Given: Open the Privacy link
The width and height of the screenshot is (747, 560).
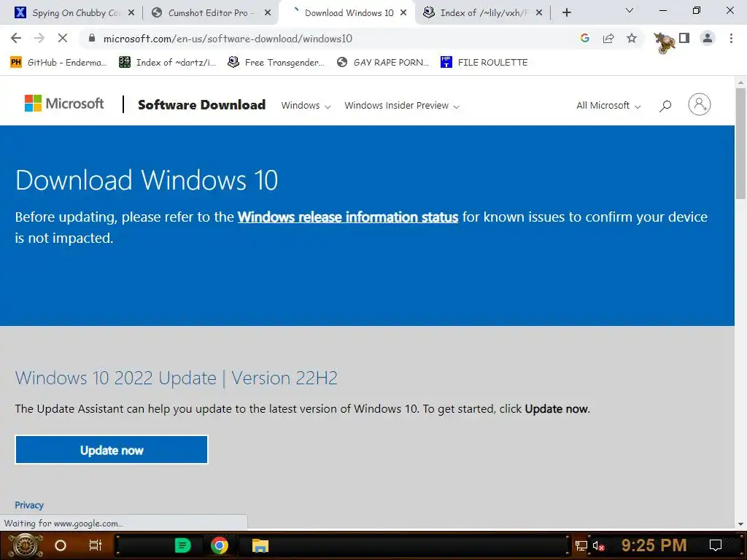Looking at the screenshot, I should (x=29, y=505).
